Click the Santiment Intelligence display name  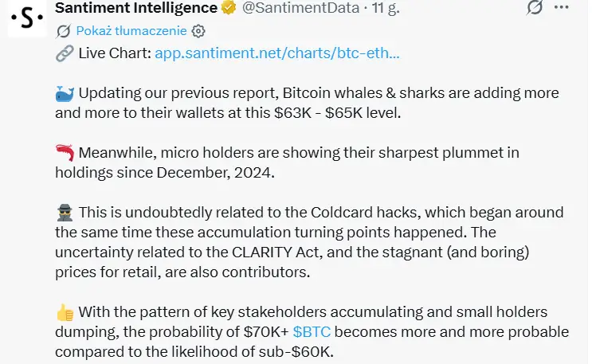[136, 7]
